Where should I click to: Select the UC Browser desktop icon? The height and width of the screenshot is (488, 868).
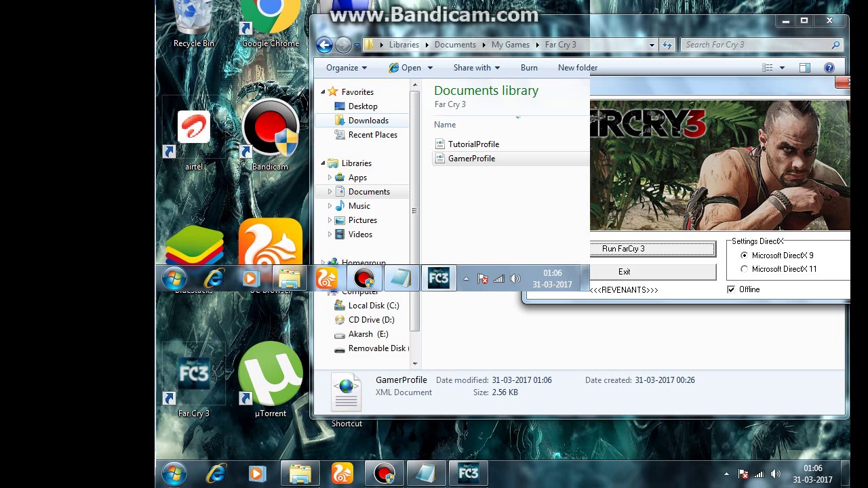270,243
